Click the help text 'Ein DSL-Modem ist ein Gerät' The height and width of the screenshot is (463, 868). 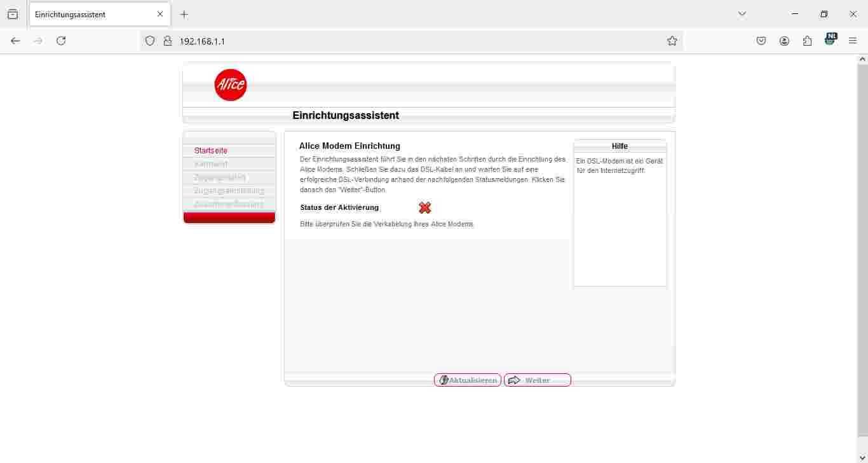click(620, 162)
